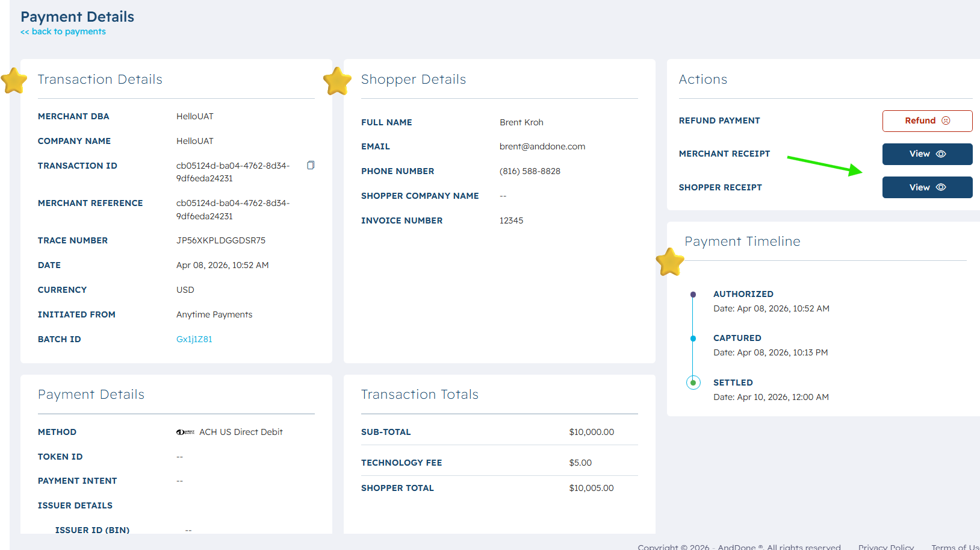Go back to payments

(63, 31)
